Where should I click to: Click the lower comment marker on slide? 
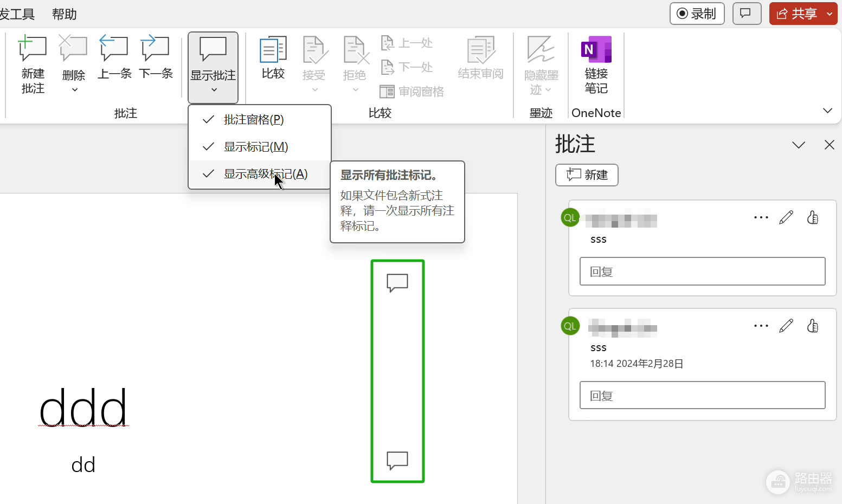(397, 460)
